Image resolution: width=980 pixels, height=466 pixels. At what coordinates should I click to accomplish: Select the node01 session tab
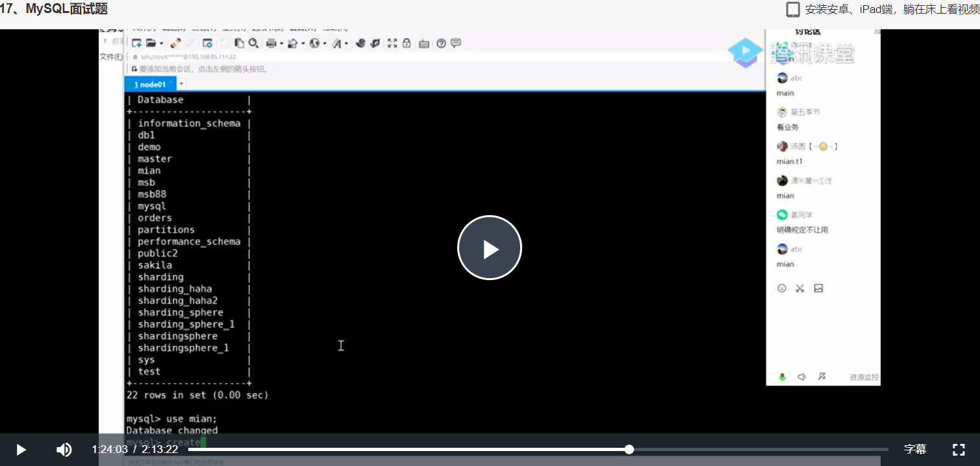tap(150, 84)
